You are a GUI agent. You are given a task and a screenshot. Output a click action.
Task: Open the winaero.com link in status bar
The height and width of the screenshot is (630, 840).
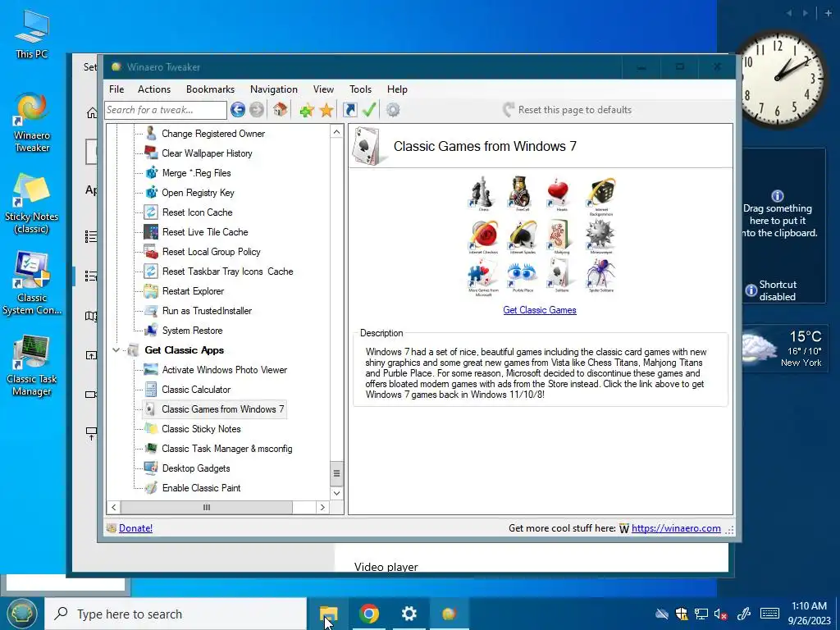tap(676, 528)
